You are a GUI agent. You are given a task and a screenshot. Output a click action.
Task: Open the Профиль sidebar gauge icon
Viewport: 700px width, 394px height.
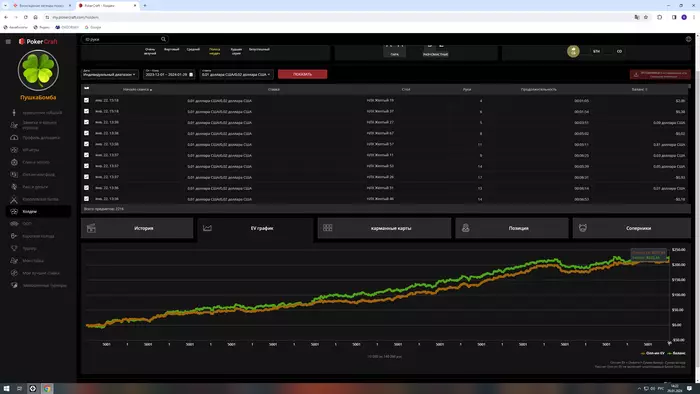[x=14, y=137]
